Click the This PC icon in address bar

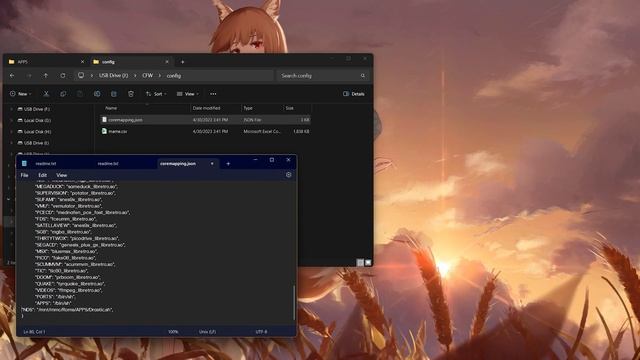(81, 76)
